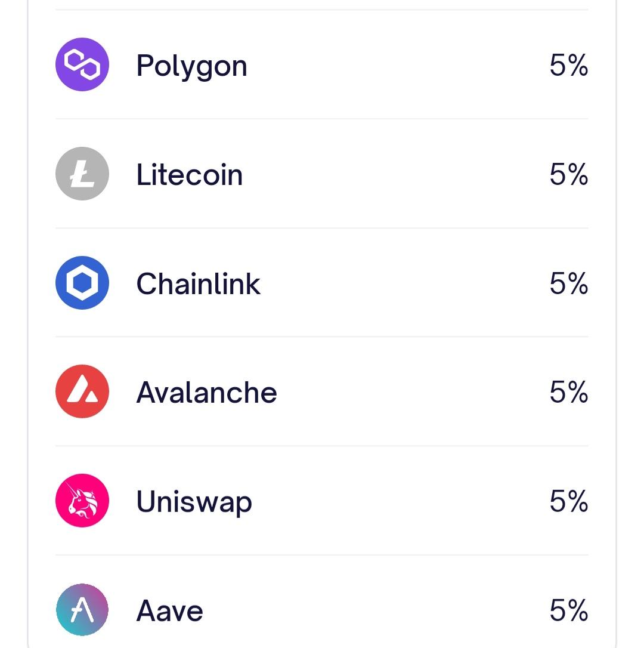Click the gray Litecoin logo icon
Screen dimensions: 644x648
[82, 174]
